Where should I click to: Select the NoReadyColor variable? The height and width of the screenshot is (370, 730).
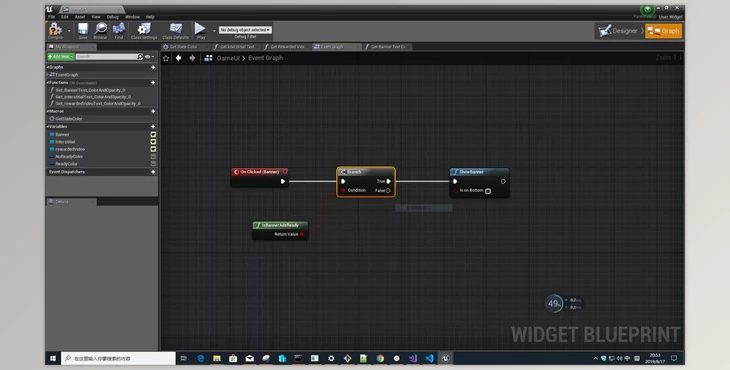69,157
